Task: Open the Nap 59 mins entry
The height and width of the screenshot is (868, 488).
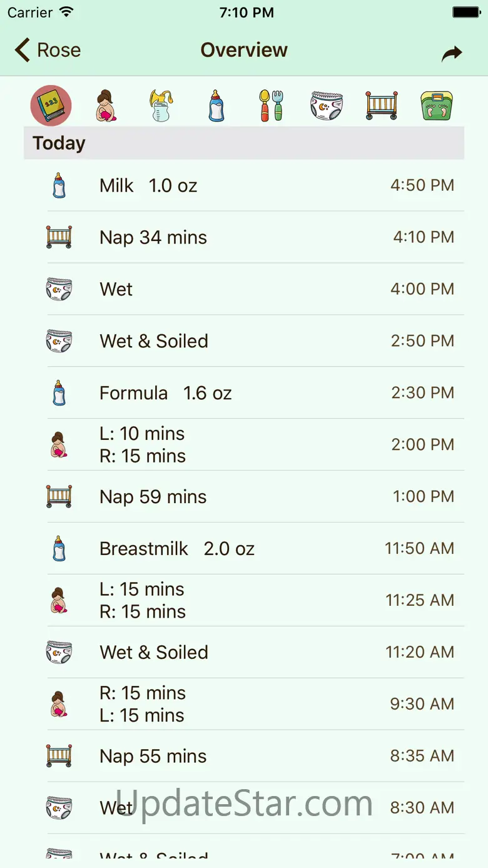Action: coord(250,497)
